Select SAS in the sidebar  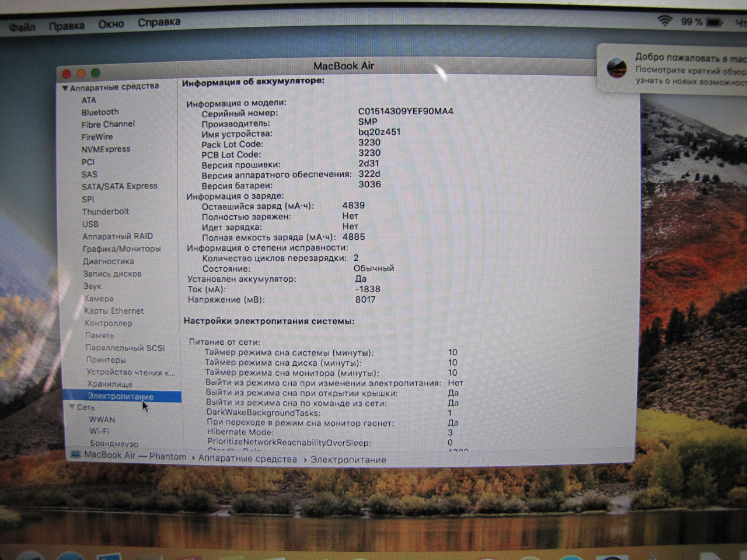(90, 174)
